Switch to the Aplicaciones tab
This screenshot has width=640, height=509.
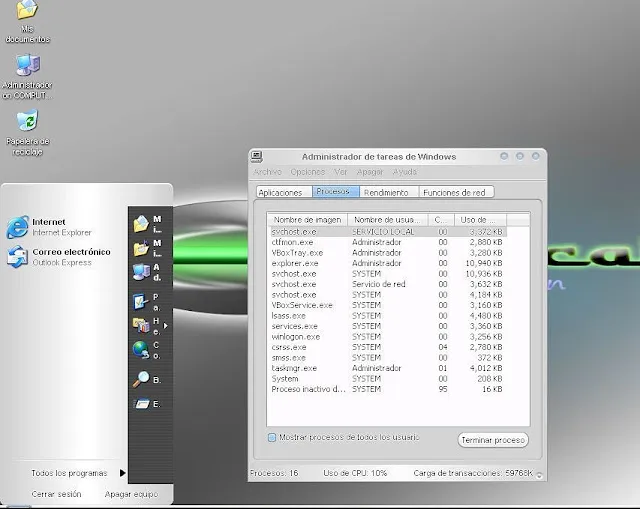284,192
